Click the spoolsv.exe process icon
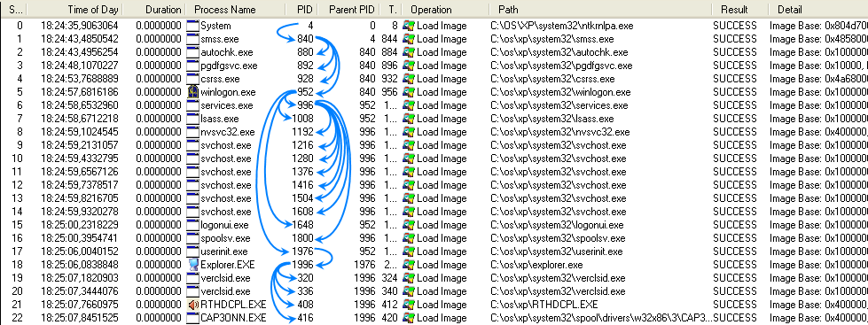Viewport: 868px width, 325px height. [x=192, y=238]
